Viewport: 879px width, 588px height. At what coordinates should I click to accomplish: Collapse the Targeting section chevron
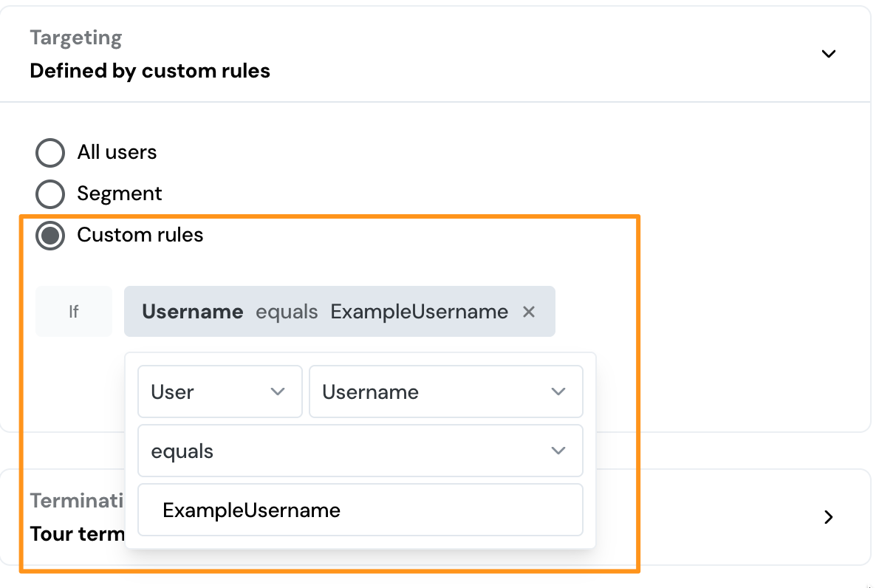click(x=829, y=54)
